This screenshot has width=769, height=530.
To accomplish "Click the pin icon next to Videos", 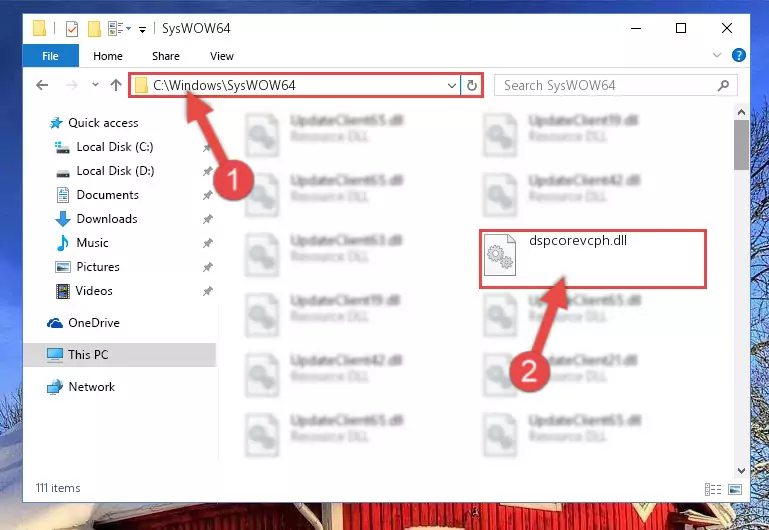I will pos(207,291).
